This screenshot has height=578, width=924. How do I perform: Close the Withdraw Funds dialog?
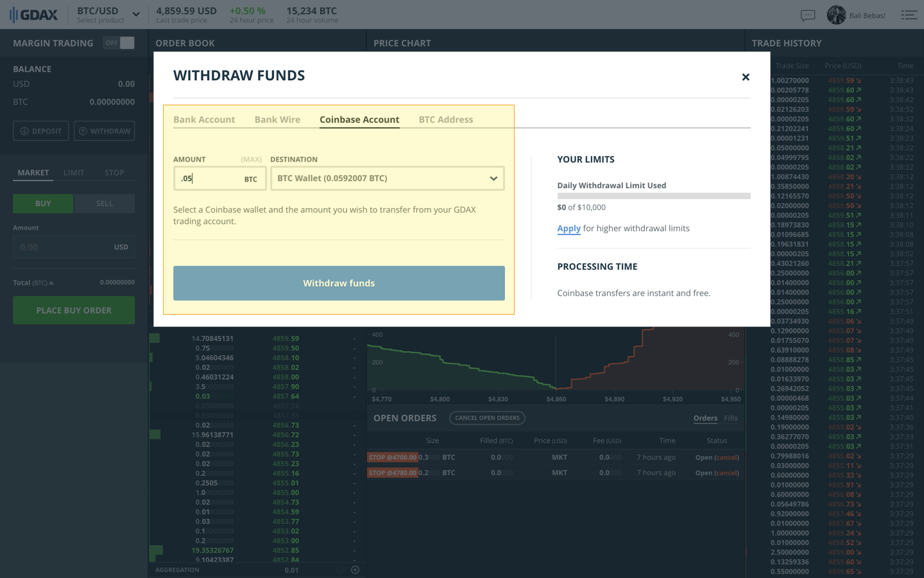click(746, 77)
